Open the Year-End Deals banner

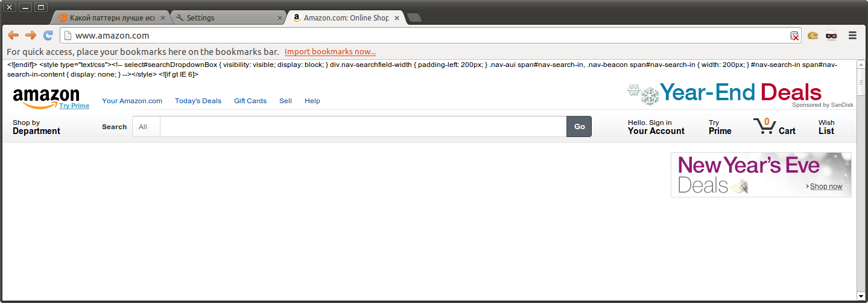[724, 93]
